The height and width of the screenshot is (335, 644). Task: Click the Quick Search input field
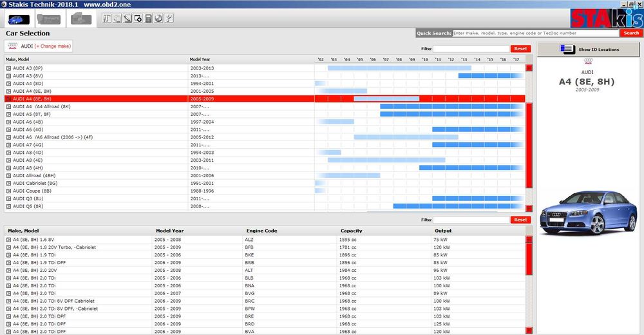[536, 33]
